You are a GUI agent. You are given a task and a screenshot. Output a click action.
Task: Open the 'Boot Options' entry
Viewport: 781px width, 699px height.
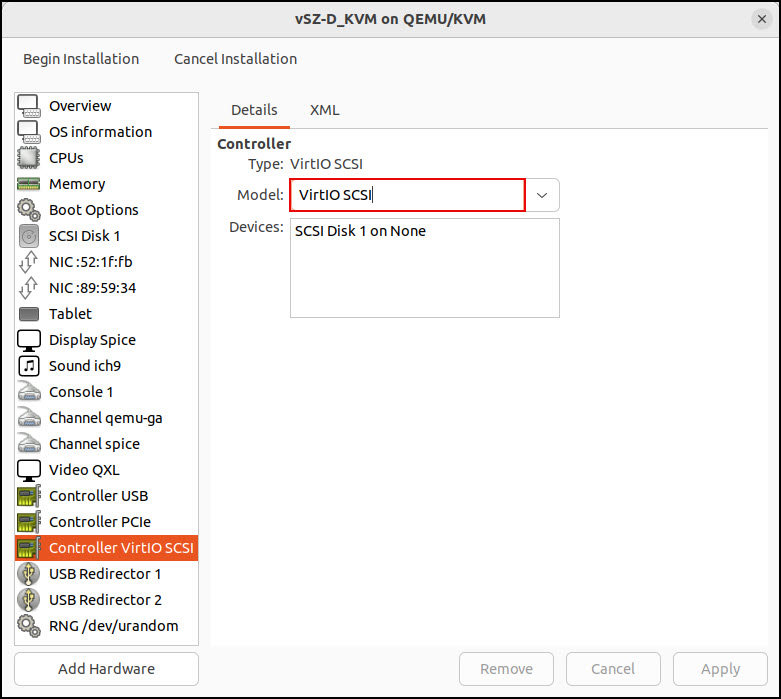pyautogui.click(x=94, y=210)
